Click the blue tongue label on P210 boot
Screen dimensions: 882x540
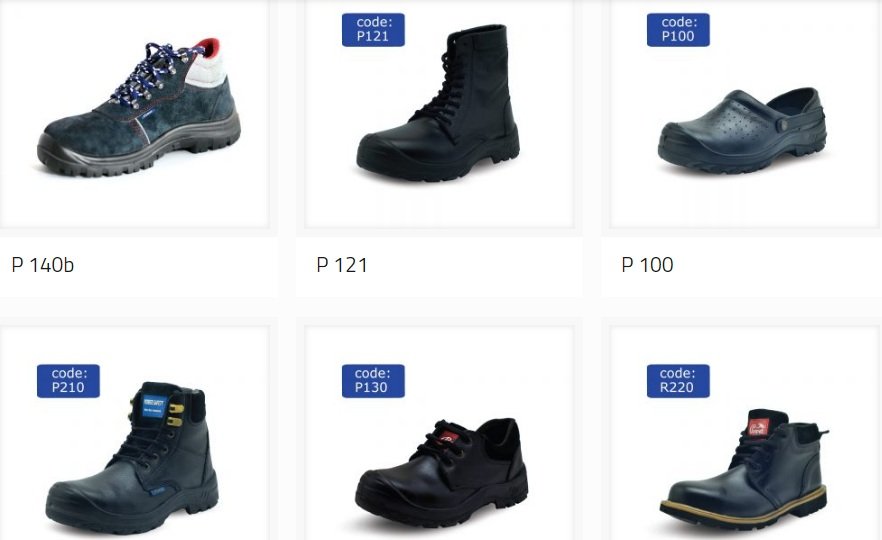pos(154,406)
